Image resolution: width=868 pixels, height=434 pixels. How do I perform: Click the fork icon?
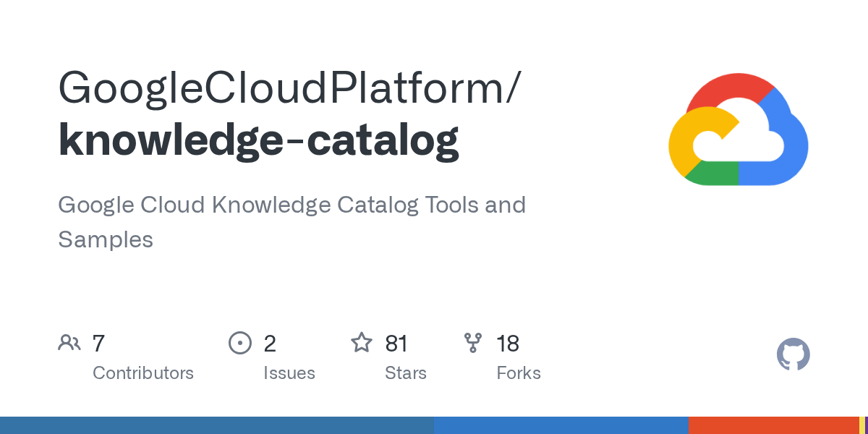click(473, 343)
